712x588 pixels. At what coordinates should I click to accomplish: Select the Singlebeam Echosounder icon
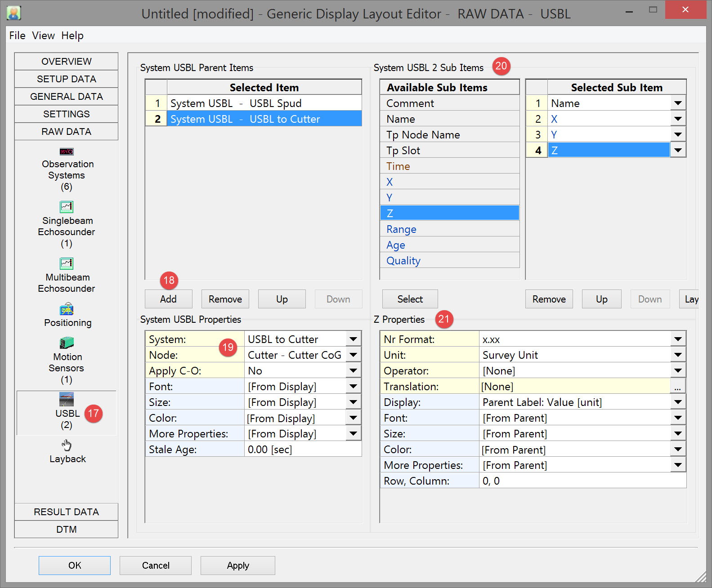tap(67, 207)
